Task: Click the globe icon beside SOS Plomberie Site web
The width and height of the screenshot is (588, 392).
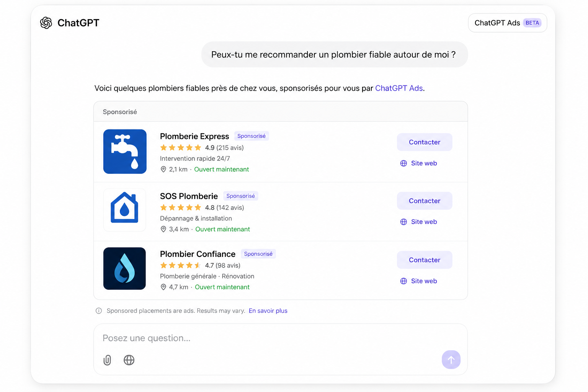Action: (403, 222)
